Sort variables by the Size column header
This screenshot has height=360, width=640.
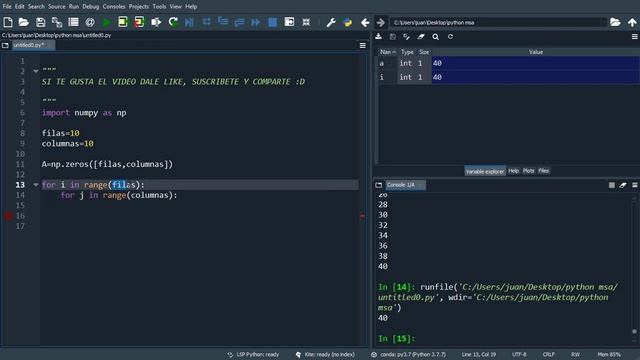[x=424, y=52]
